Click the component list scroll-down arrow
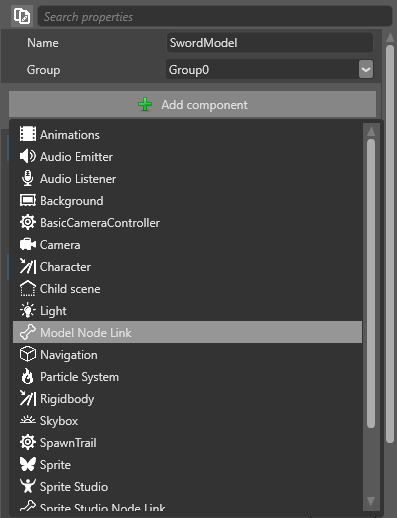Viewport: 397px width, 518px height. click(x=371, y=501)
